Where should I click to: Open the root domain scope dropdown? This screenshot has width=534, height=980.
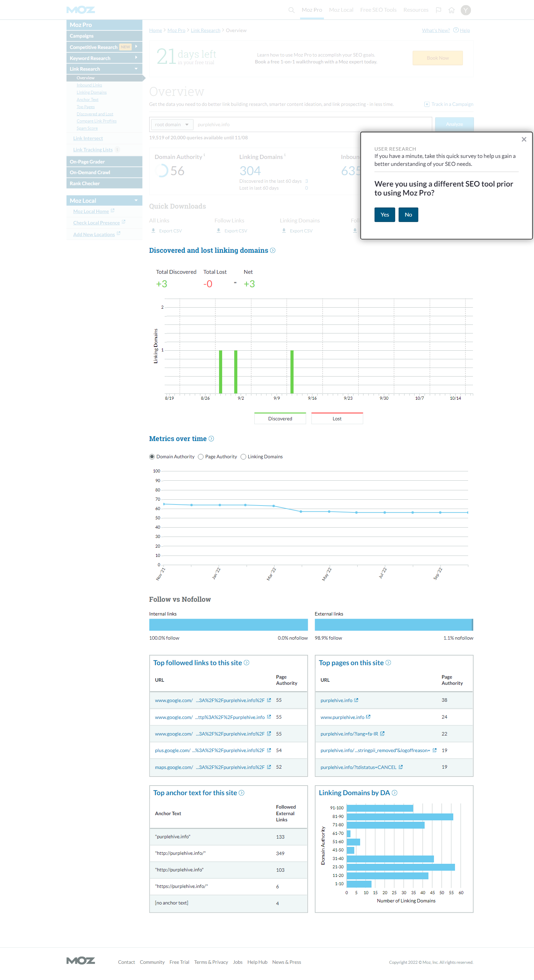coord(172,124)
